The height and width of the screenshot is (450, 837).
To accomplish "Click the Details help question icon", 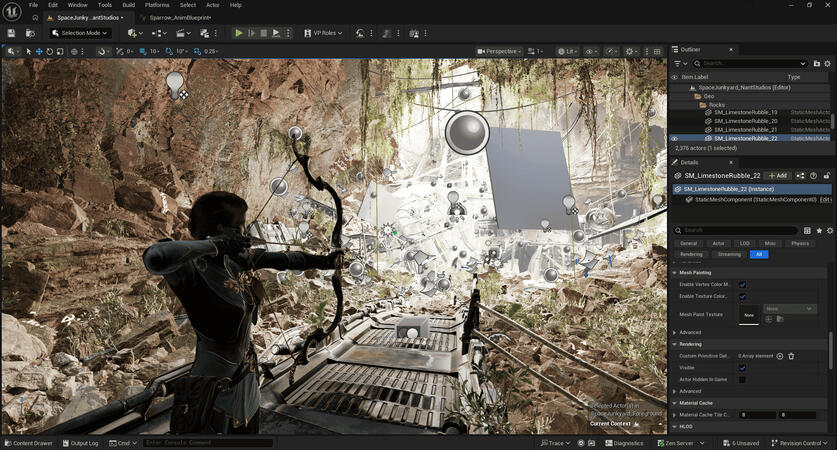I will coord(814,176).
